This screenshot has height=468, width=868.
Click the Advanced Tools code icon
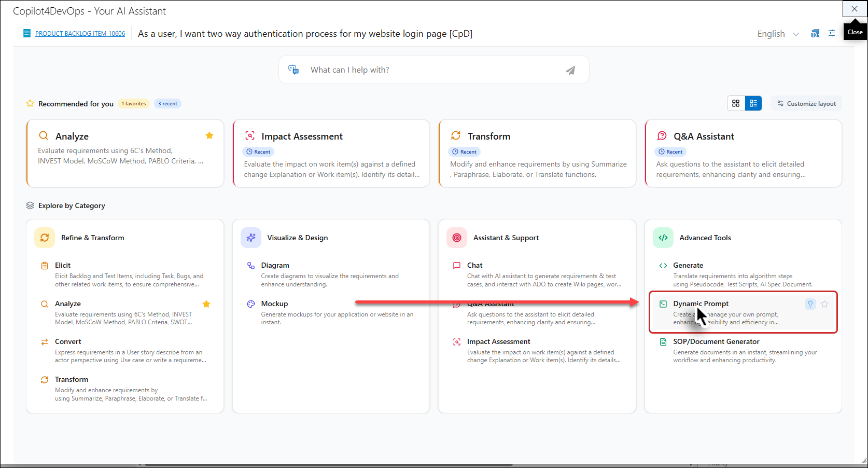[x=663, y=238]
